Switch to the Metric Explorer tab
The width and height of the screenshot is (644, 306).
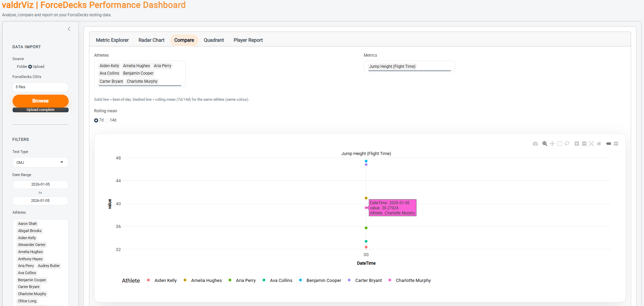point(112,40)
